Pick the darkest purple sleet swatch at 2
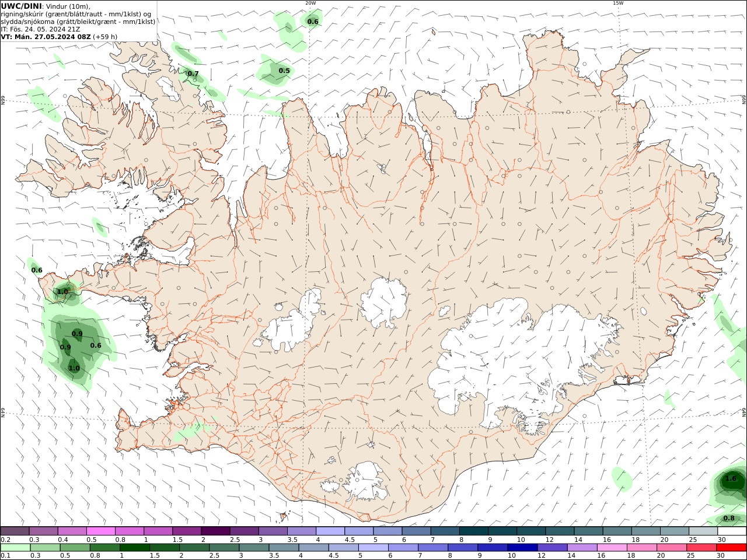Screen dimensions: 747x560 [x=215, y=531]
